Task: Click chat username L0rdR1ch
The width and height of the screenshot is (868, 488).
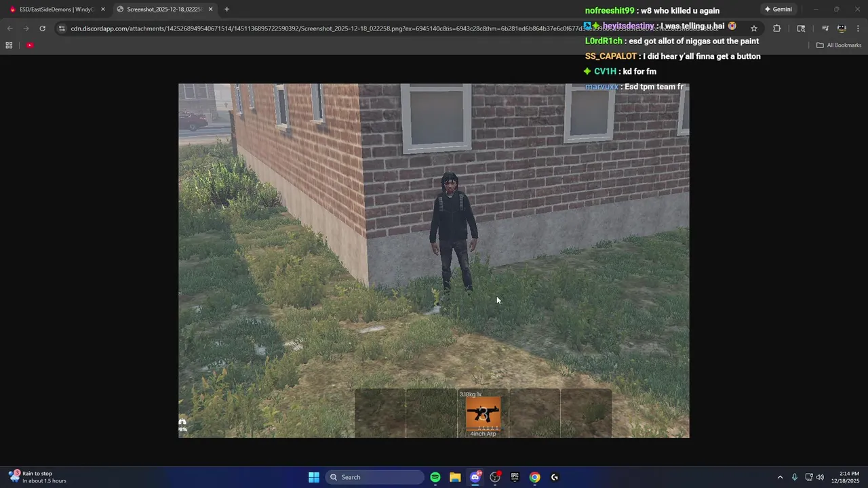Action: (604, 41)
